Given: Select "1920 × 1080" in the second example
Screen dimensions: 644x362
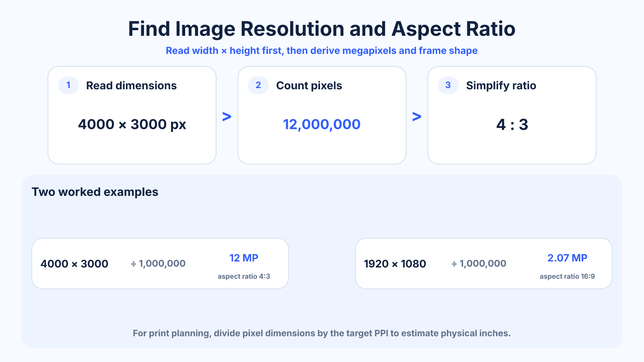Looking at the screenshot, I should pyautogui.click(x=395, y=264).
